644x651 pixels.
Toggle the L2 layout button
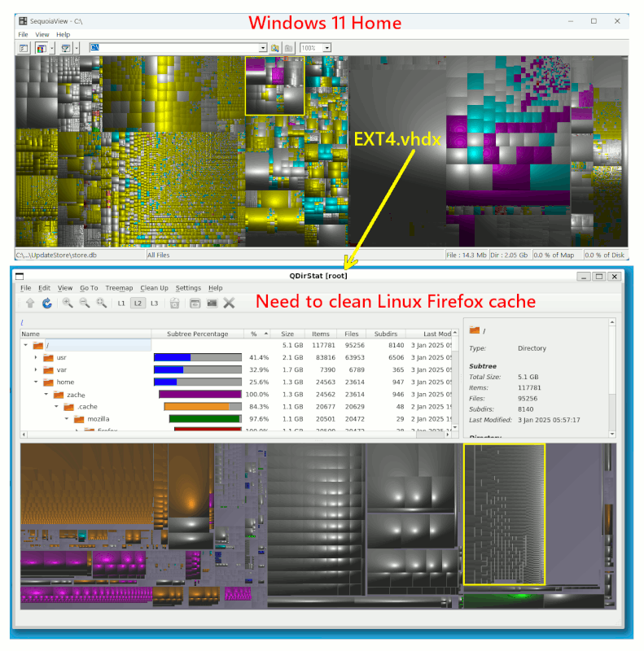point(138,304)
